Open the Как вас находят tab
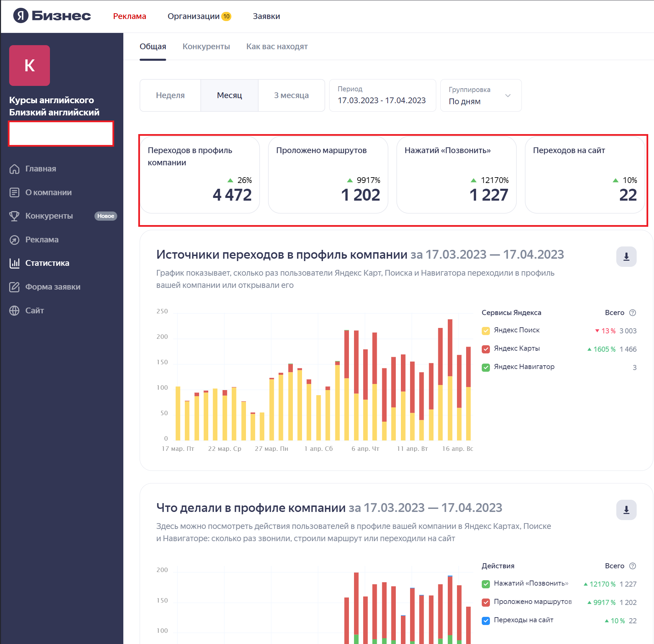Screen dimensions: 654x644 coord(277,47)
